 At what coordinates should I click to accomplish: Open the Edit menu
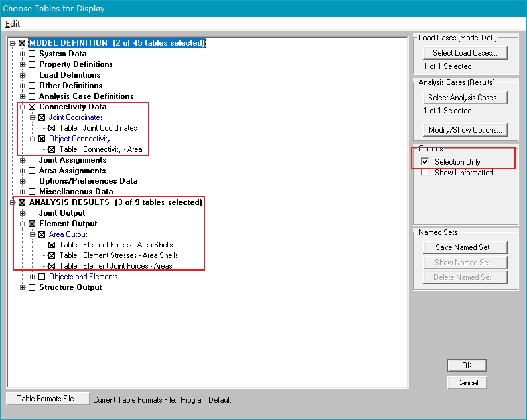(13, 24)
